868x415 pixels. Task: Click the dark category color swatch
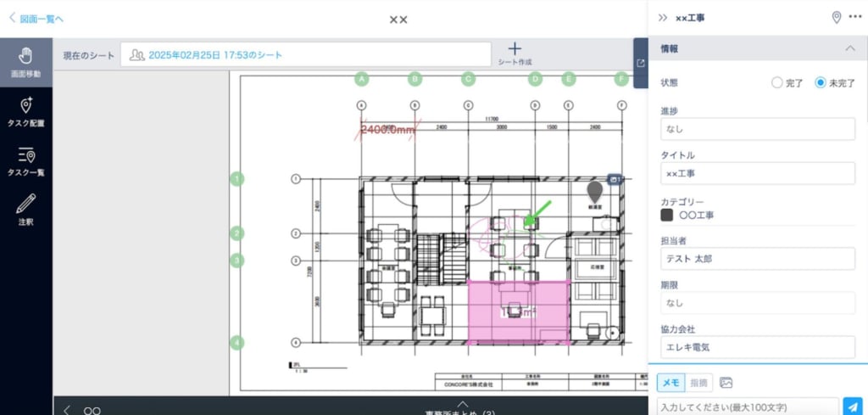[667, 216]
